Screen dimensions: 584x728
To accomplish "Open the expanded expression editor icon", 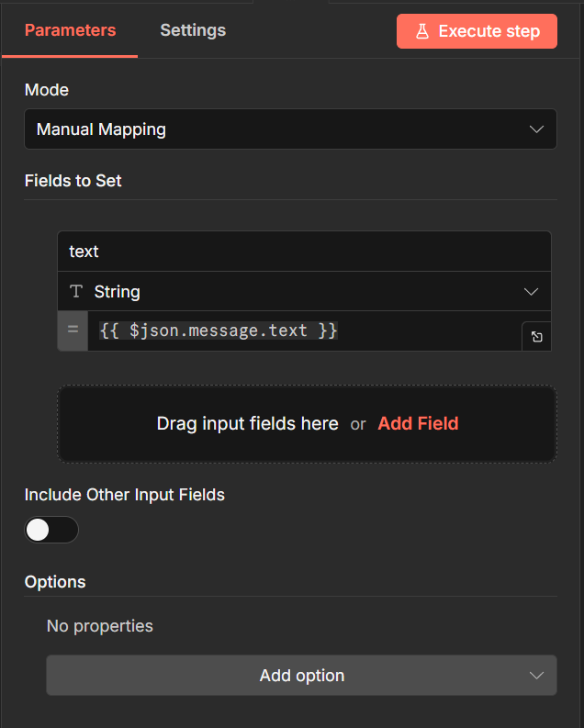I will tap(536, 337).
